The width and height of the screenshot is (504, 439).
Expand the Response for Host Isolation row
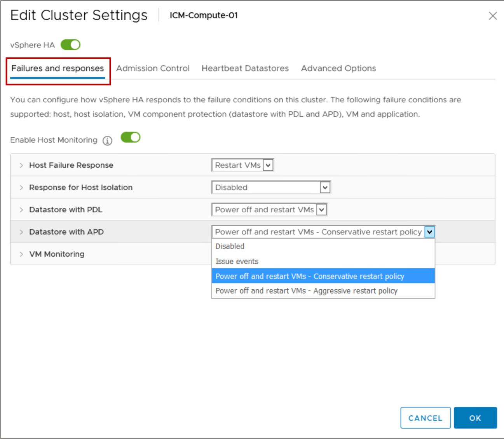21,187
